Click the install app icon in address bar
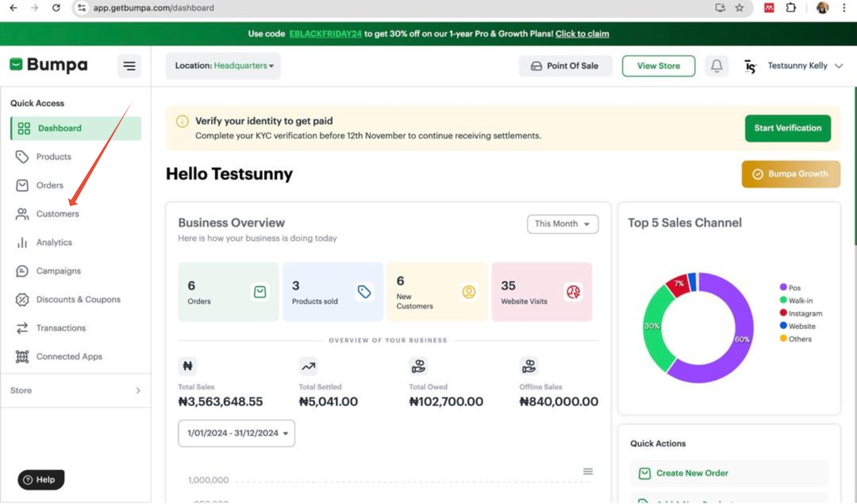 click(x=720, y=8)
